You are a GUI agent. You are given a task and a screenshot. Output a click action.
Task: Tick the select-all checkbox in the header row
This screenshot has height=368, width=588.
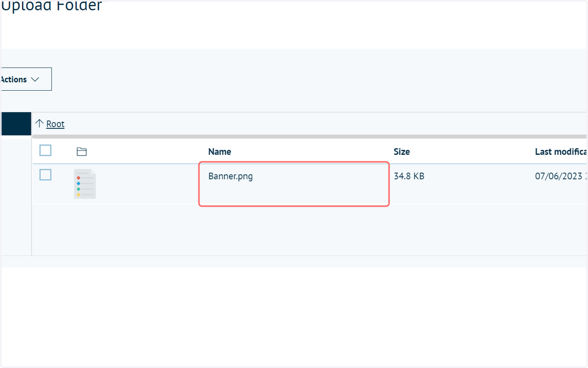coord(46,150)
